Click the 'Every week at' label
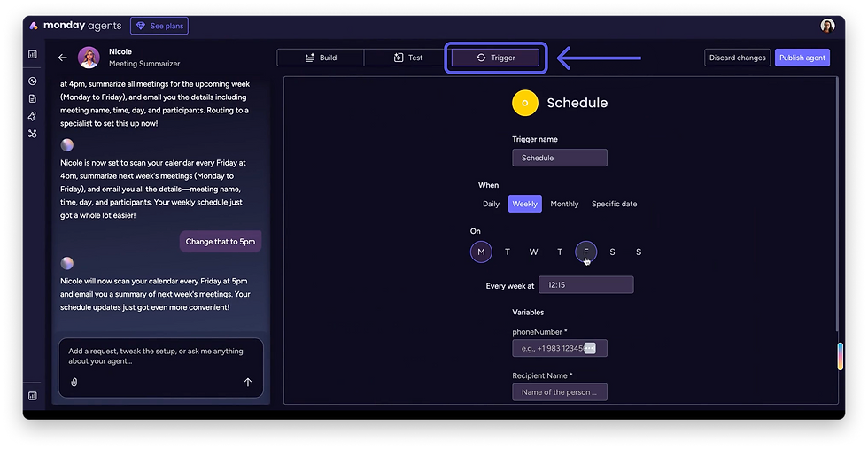 [x=510, y=286]
